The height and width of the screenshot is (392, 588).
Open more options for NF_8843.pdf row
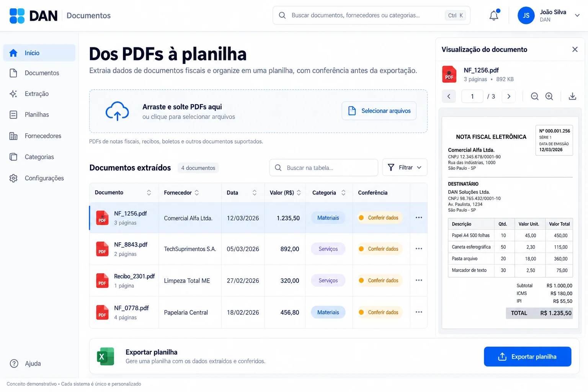[x=419, y=248]
